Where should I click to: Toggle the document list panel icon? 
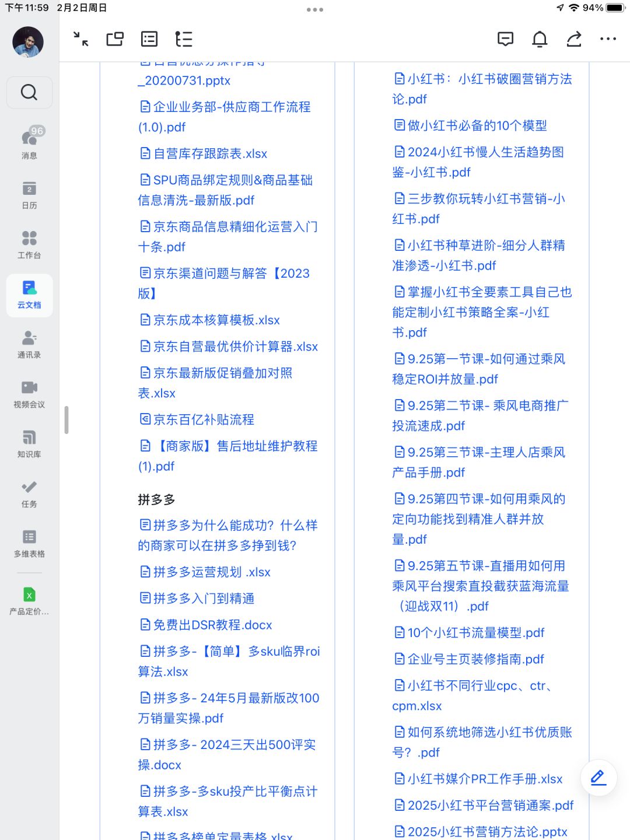coord(149,39)
